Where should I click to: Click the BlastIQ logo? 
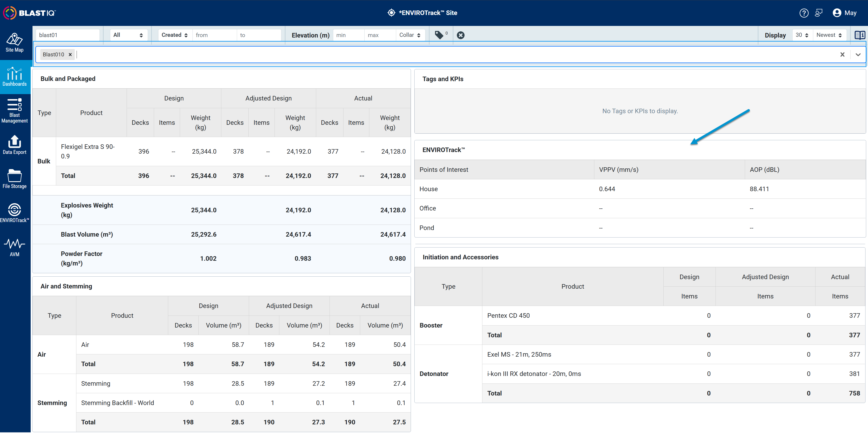[x=30, y=13]
